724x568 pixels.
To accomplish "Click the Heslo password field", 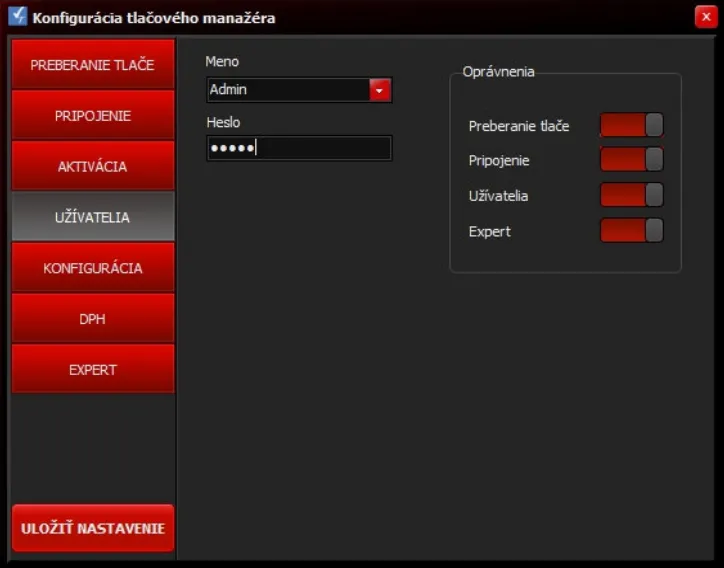I will click(299, 148).
